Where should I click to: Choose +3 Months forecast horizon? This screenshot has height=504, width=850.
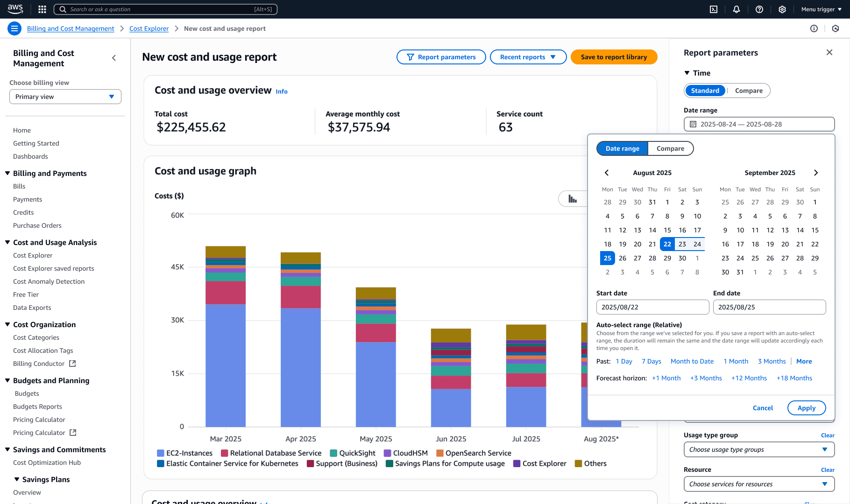(706, 378)
